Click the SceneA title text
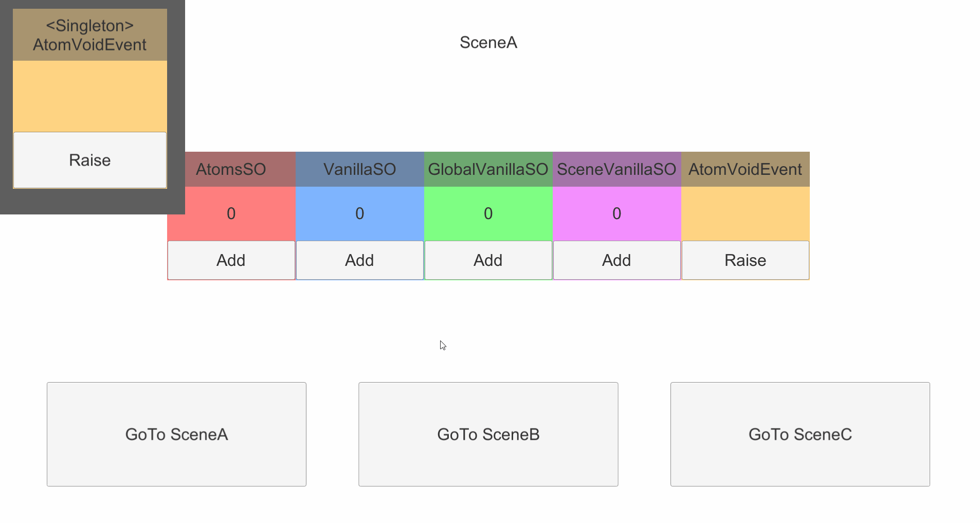The image size is (980, 523). click(488, 43)
